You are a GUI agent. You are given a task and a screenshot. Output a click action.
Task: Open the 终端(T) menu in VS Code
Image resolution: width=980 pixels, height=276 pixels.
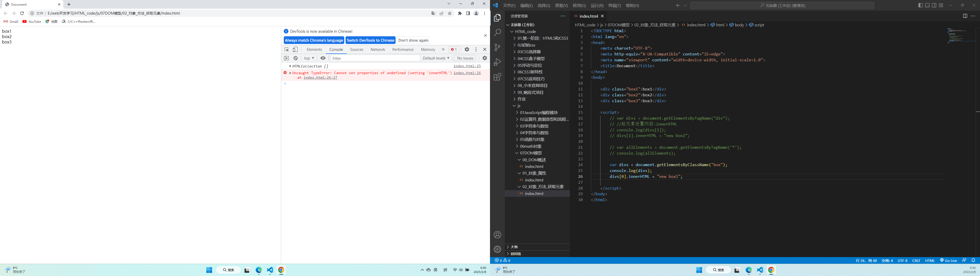[614, 5]
